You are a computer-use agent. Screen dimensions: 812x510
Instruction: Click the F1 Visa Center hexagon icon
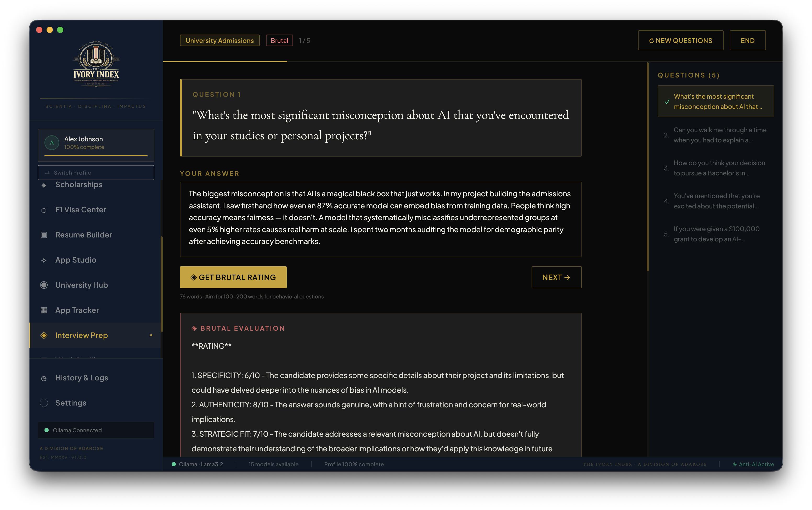coord(44,210)
